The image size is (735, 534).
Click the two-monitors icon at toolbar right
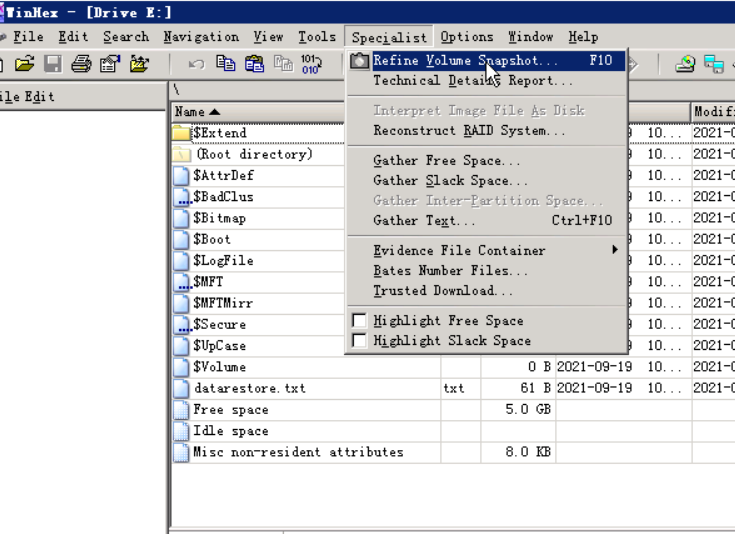(714, 64)
